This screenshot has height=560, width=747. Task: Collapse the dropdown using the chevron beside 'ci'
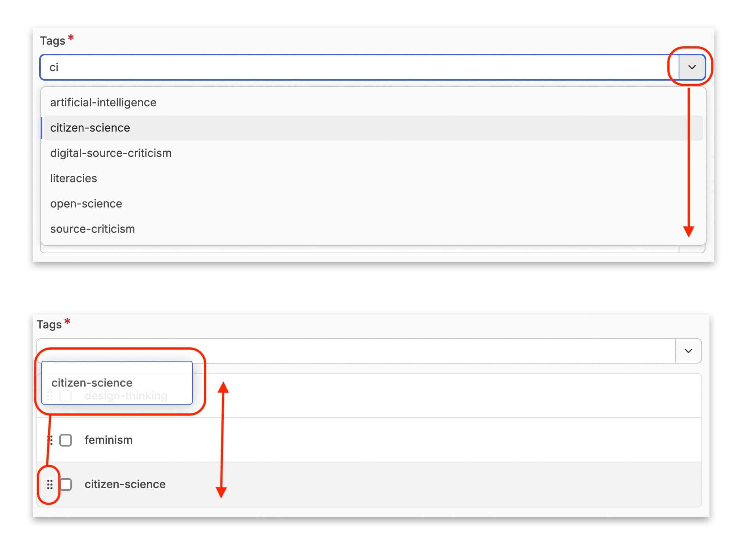point(692,67)
